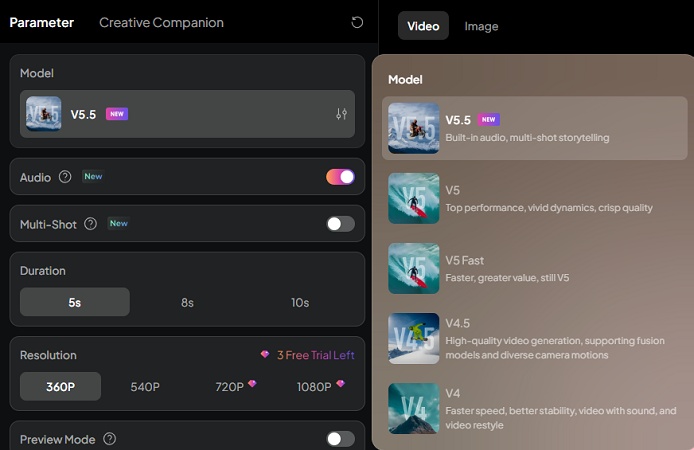Click 'Top performance, vivid dynamics, crisp quality'
694x450 pixels.
click(x=549, y=208)
